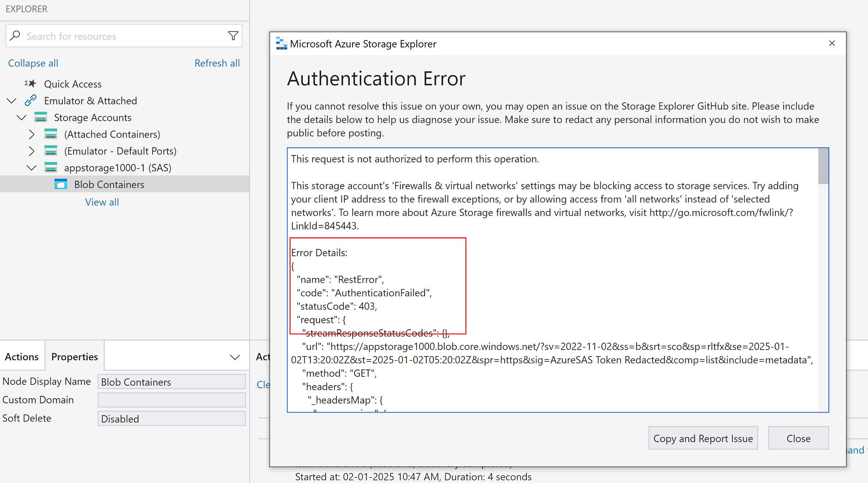
Task: Select the Blob Containers label
Action: [109, 184]
